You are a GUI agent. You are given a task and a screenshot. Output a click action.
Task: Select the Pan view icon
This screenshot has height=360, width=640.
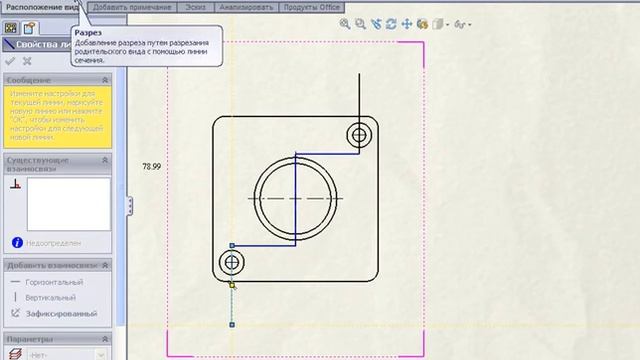(407, 24)
